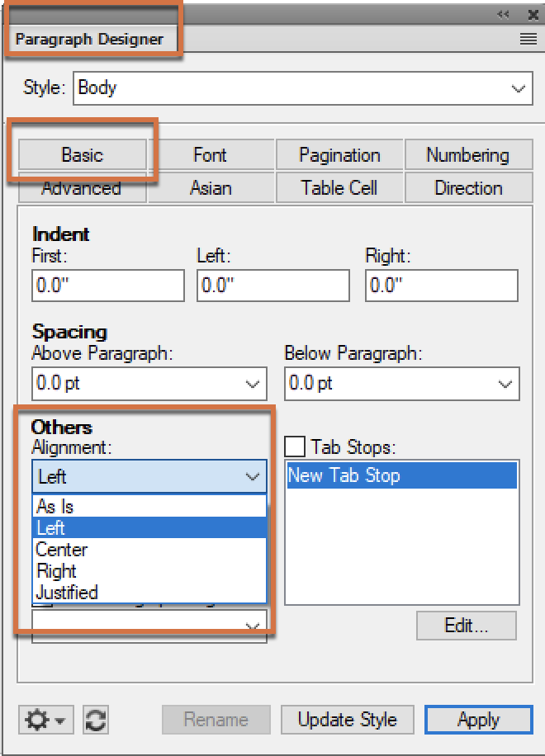The width and height of the screenshot is (545, 756).
Task: Click the refresh style catalog icon
Action: (95, 719)
